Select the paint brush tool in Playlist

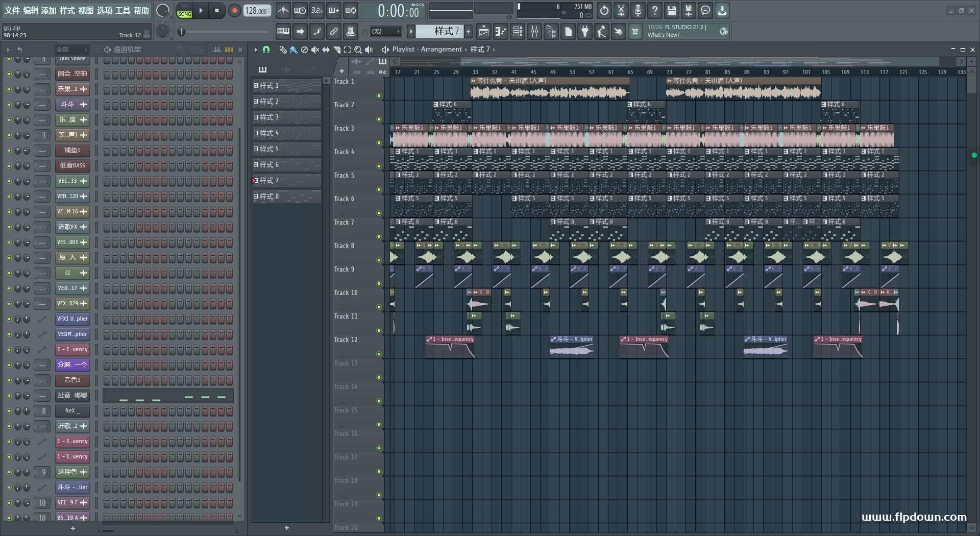pos(293,50)
